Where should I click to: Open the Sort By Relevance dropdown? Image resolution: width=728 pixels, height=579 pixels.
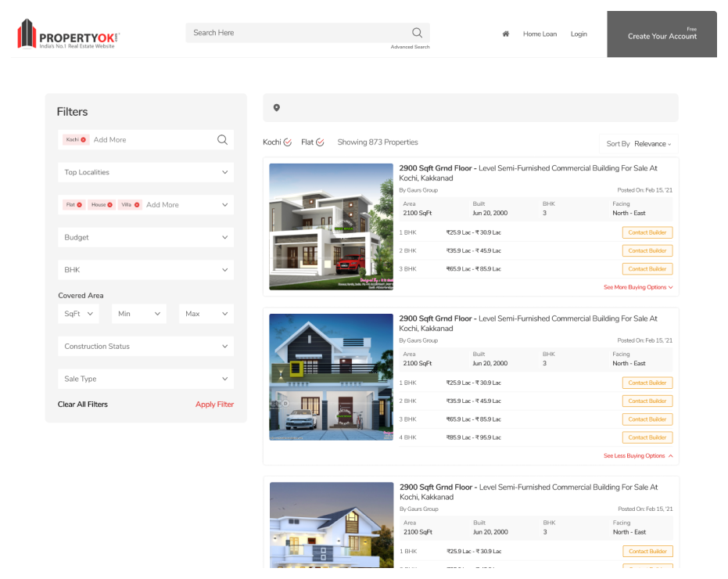click(x=639, y=144)
